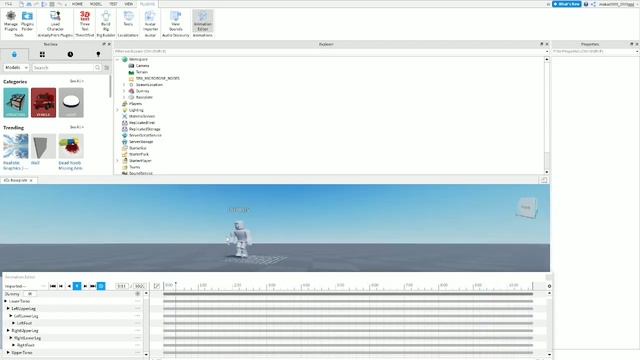The image size is (640, 360).
Task: Click the Explorer filter workspace field
Action: 329,51
